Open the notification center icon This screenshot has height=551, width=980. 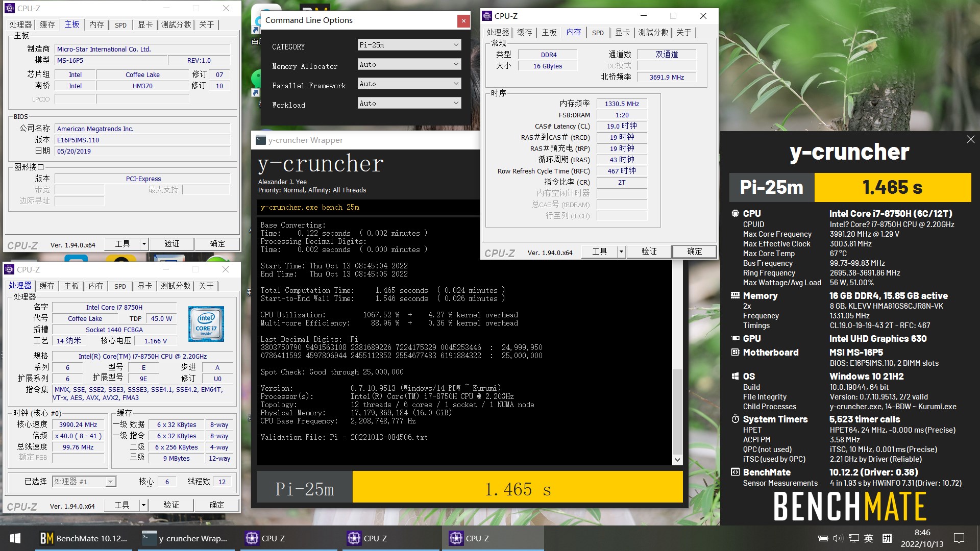click(x=959, y=538)
